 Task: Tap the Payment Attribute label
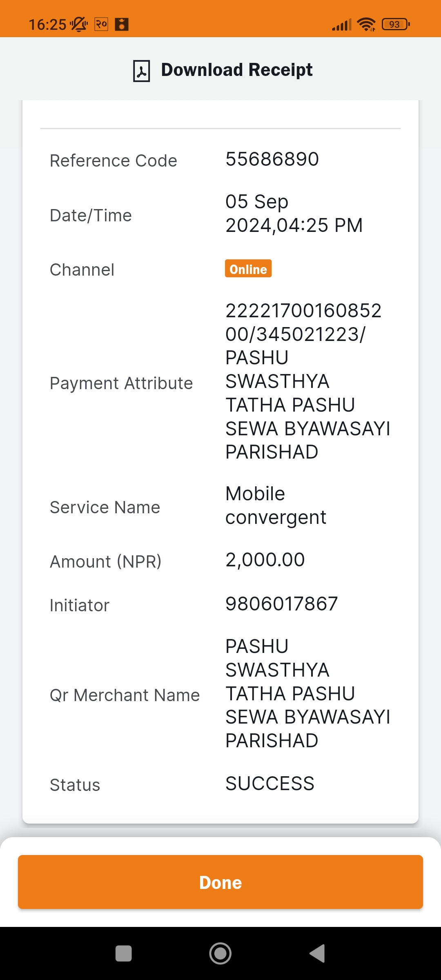click(121, 383)
